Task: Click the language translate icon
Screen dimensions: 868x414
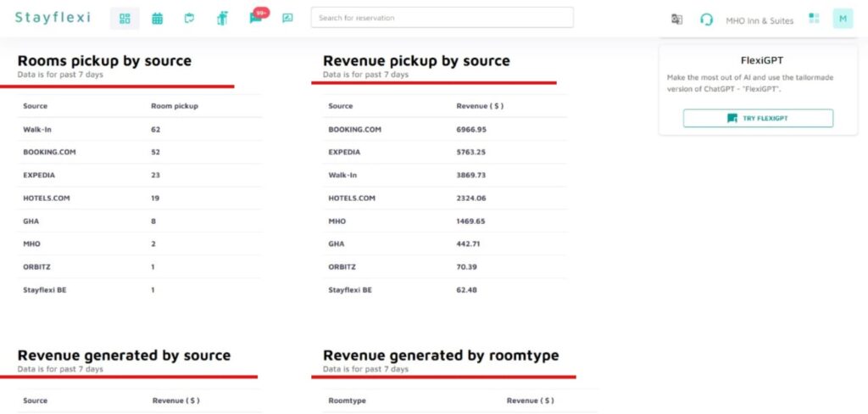Action: (676, 20)
